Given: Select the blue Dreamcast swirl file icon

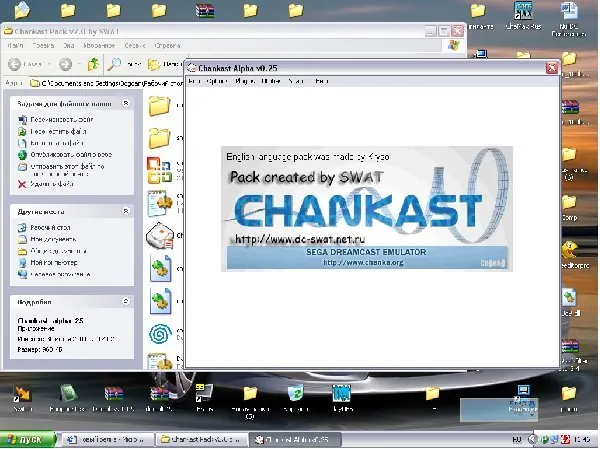Looking at the screenshot, I should [x=160, y=334].
